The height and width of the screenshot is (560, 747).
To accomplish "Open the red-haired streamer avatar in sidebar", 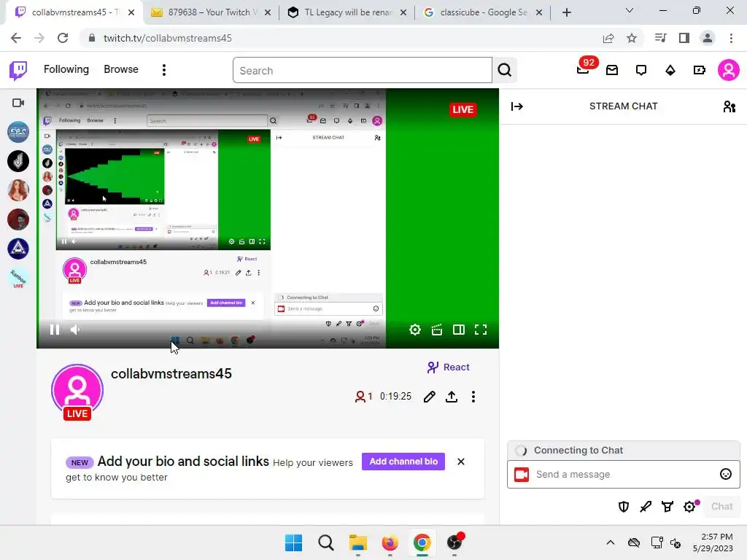I will pos(18,190).
